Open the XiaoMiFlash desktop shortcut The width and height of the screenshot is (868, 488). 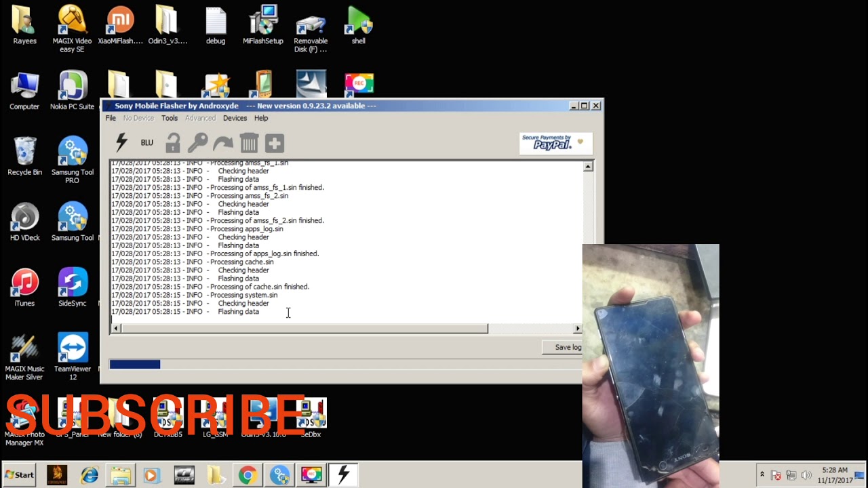[x=120, y=26]
